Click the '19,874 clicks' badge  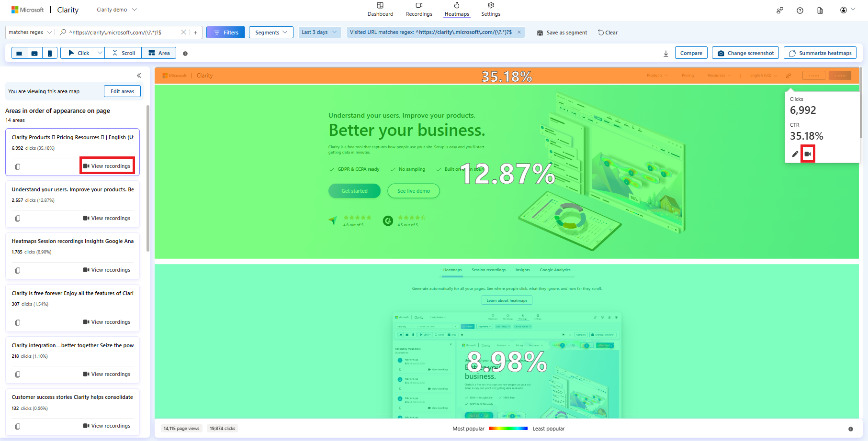[223, 429]
